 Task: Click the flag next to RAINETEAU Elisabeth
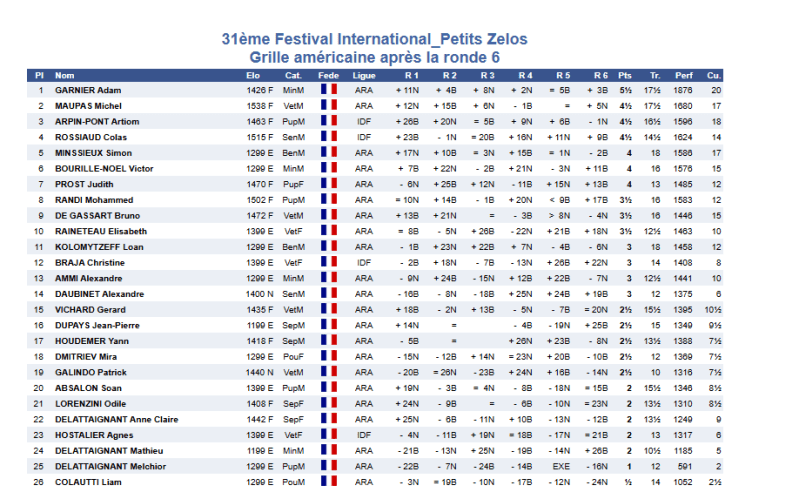click(328, 231)
